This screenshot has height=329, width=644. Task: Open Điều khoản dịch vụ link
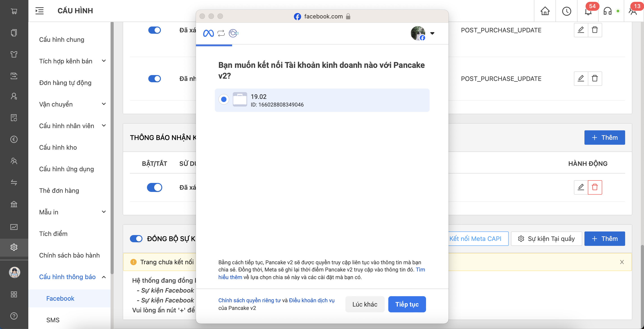[311, 300]
